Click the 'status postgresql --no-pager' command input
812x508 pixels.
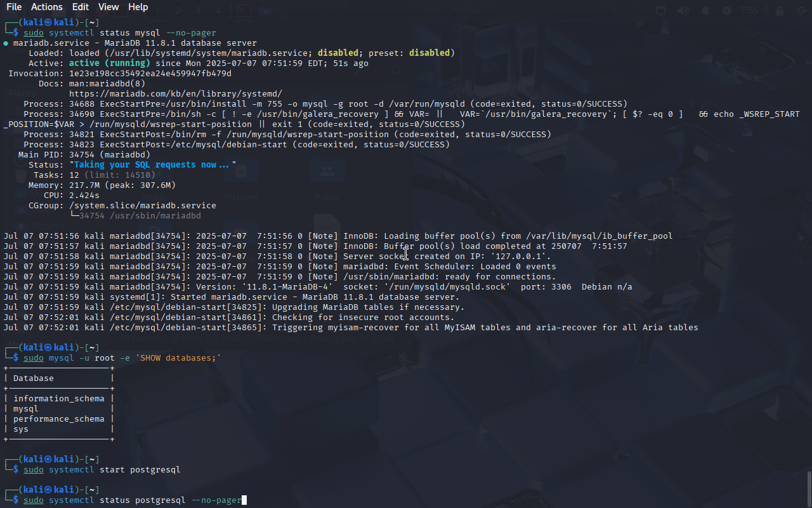tap(133, 500)
